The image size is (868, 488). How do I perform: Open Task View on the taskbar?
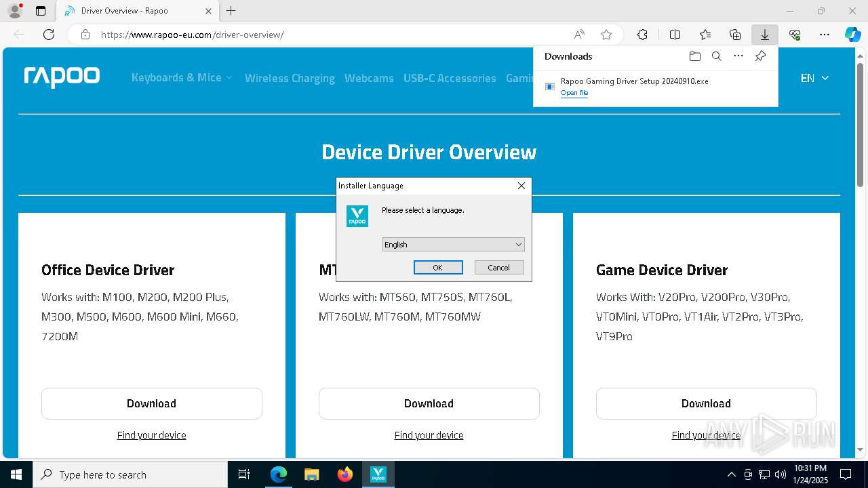pos(244,474)
